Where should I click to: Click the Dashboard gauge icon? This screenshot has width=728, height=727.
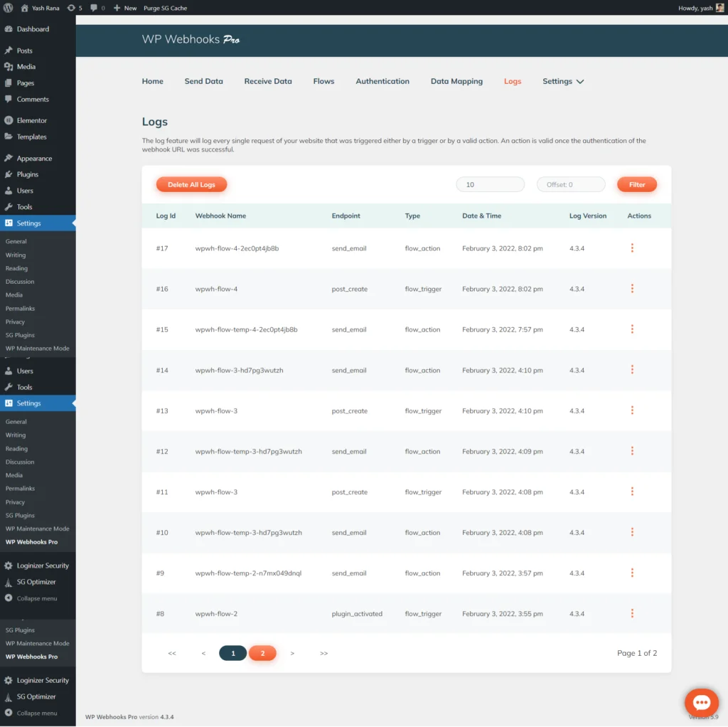[9, 28]
